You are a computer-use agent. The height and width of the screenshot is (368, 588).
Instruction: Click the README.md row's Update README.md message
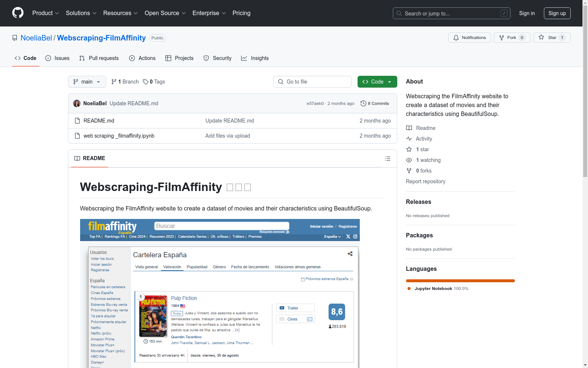(x=230, y=121)
